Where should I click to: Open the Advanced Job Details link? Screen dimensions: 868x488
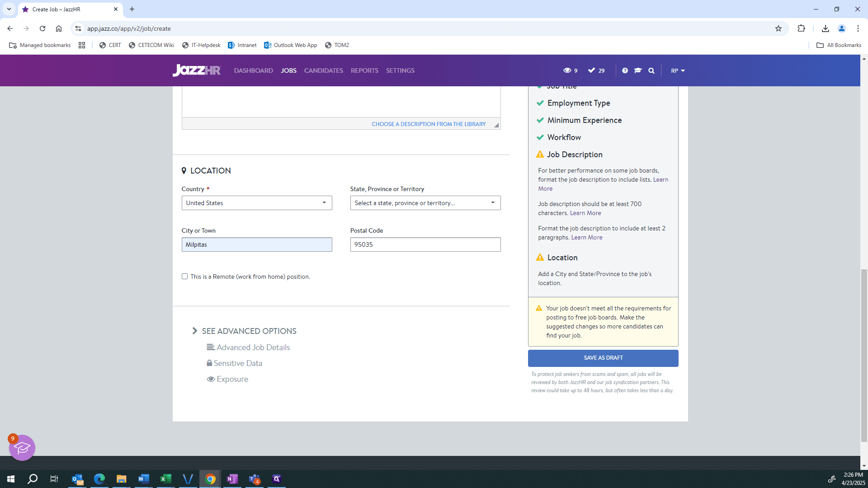point(253,347)
